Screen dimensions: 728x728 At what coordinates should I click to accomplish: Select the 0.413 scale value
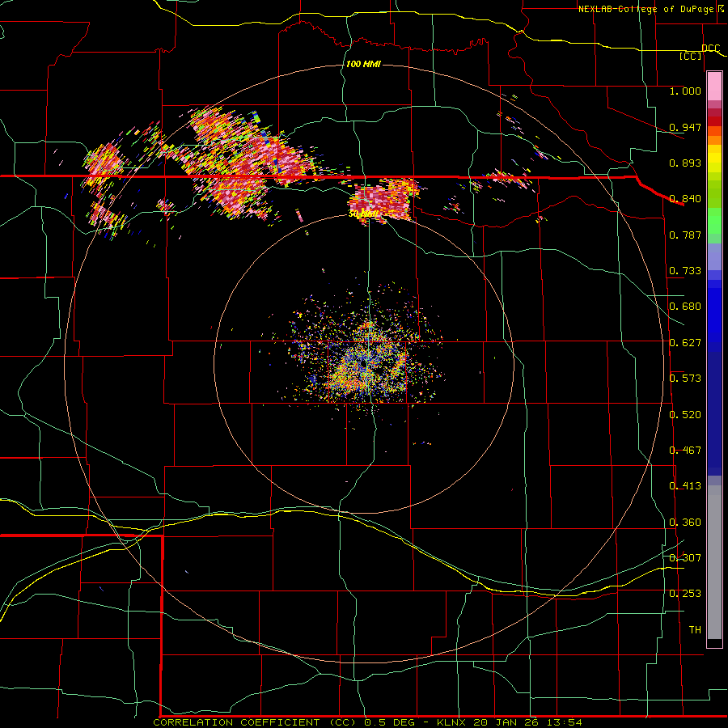[x=685, y=486]
